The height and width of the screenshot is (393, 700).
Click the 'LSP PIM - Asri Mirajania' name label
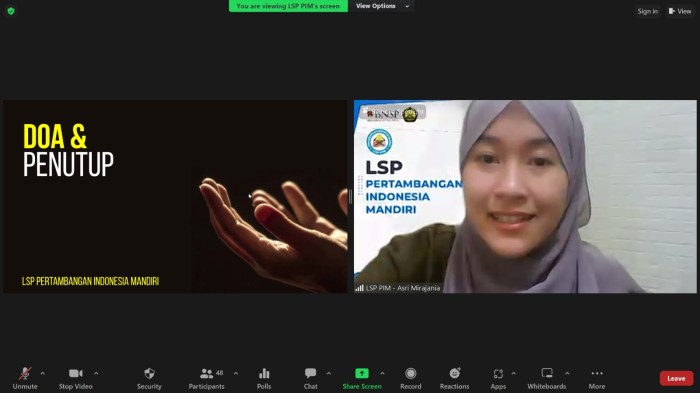(x=403, y=288)
